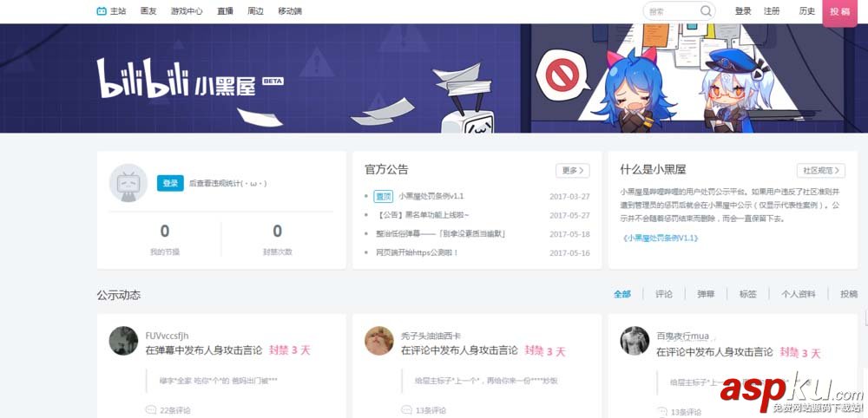868x418 pixels.
Task: Select the 评论 filter tab
Action: (x=664, y=294)
